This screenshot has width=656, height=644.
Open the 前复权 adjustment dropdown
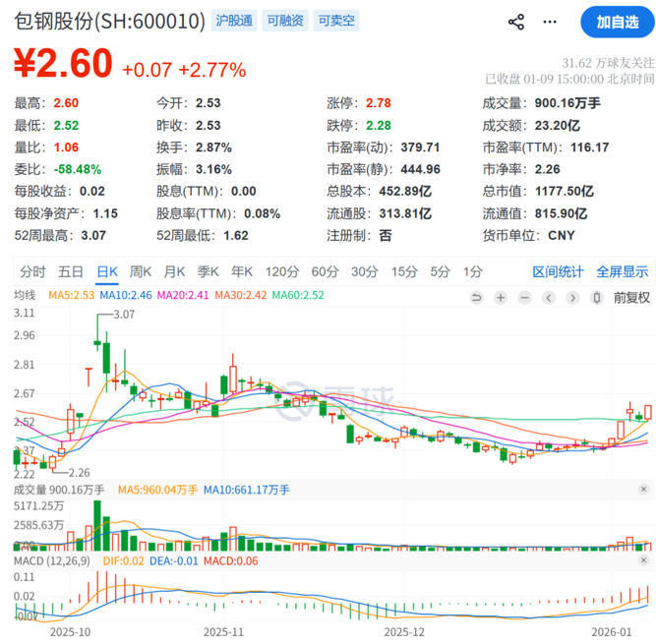630,297
